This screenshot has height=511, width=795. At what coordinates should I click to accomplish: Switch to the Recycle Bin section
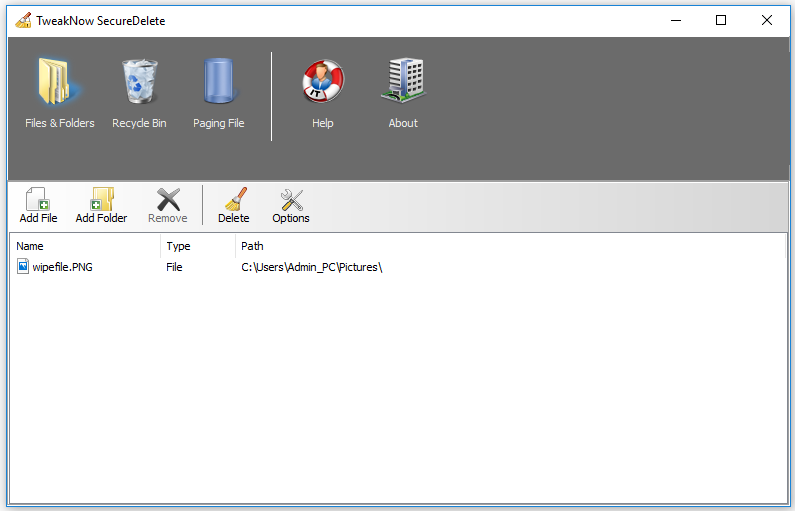pos(139,94)
